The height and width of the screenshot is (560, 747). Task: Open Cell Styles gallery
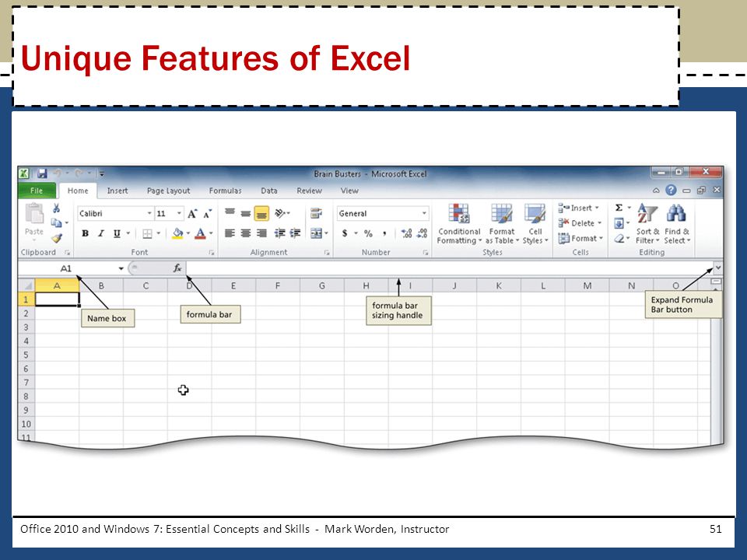point(535,224)
